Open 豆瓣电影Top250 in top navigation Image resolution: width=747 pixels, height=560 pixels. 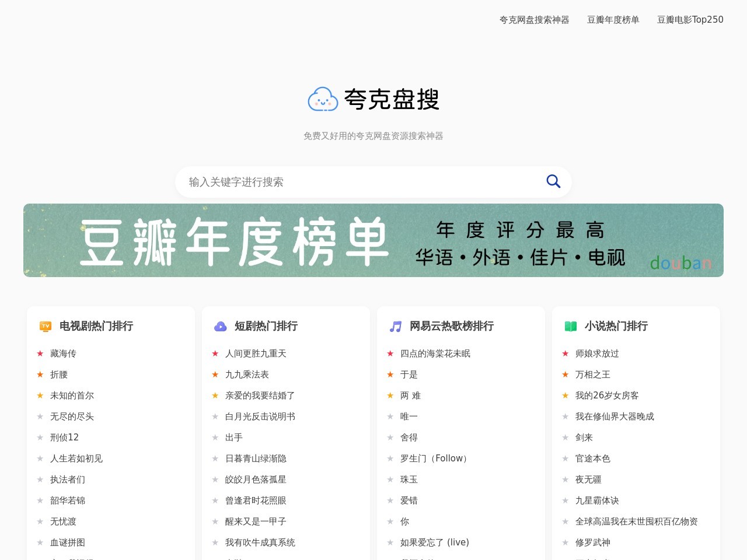pyautogui.click(x=690, y=20)
